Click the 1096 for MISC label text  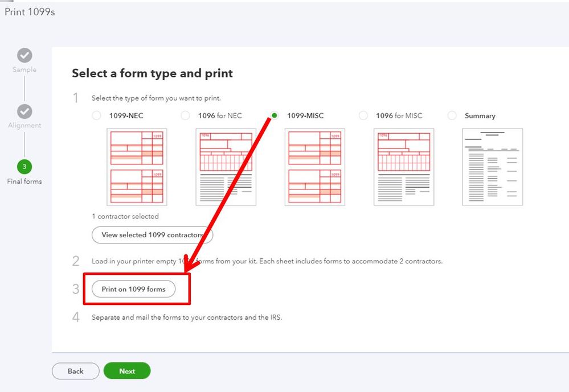pyautogui.click(x=399, y=115)
